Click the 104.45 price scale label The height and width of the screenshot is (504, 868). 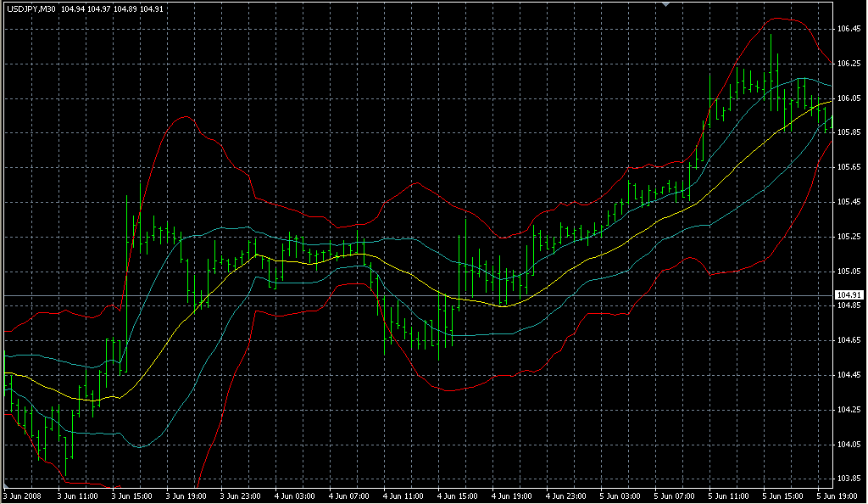tap(848, 375)
